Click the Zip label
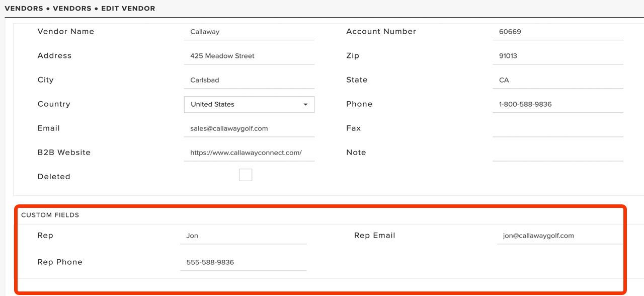644x296 pixels. tap(353, 55)
